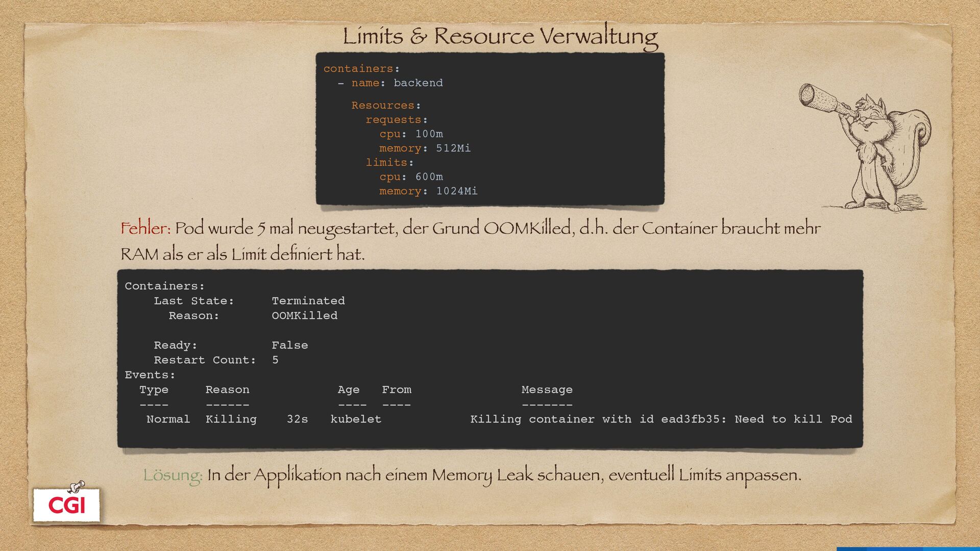Click the requests memory value 512Mi
The image size is (980, 551).
pos(453,148)
